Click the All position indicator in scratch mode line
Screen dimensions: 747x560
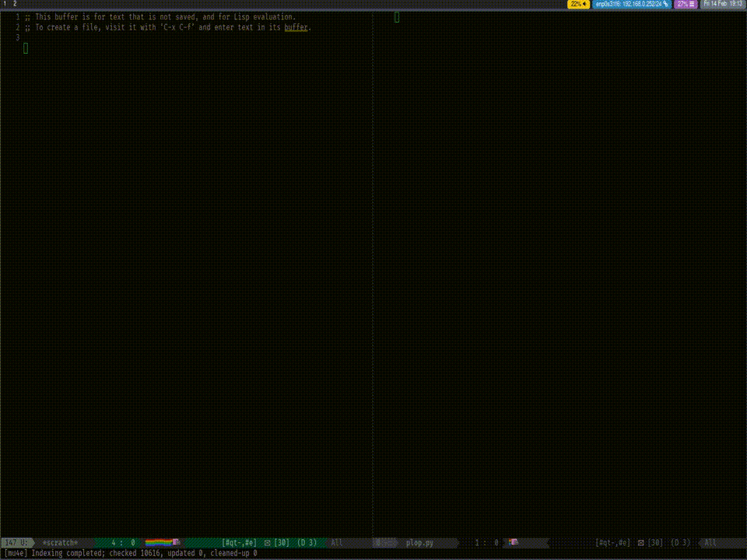336,543
